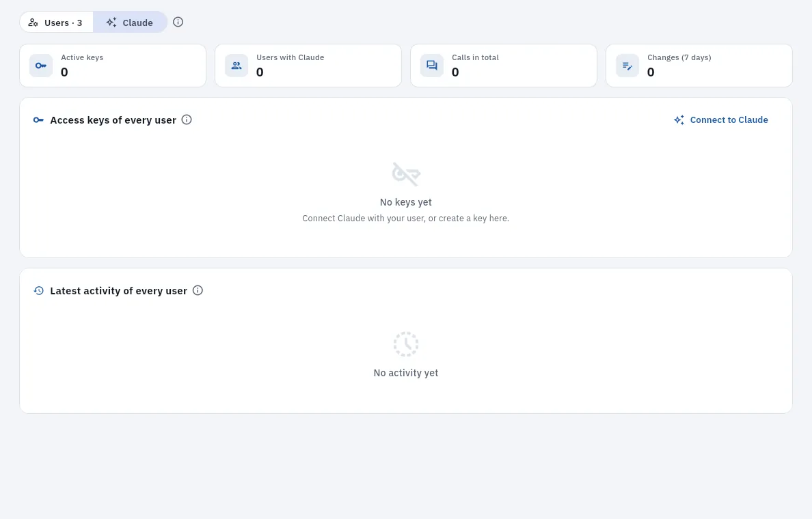
Task: Show info for Access keys of every user
Action: click(x=187, y=120)
